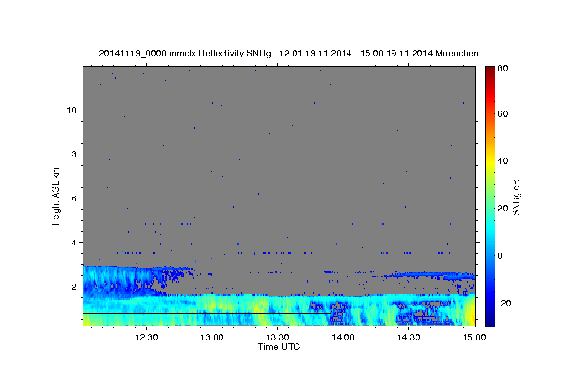Click the colorbar value -20
The height and width of the screenshot is (392, 588).
click(505, 303)
